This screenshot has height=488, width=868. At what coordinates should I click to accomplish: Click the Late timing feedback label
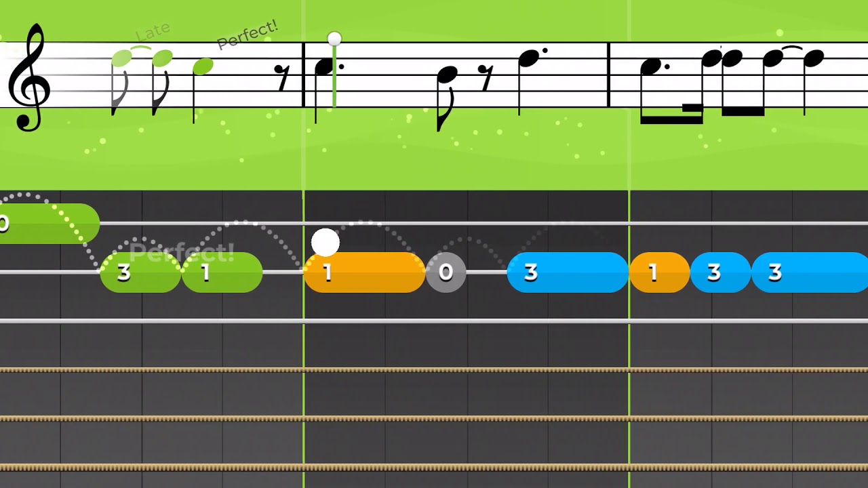pos(153,32)
